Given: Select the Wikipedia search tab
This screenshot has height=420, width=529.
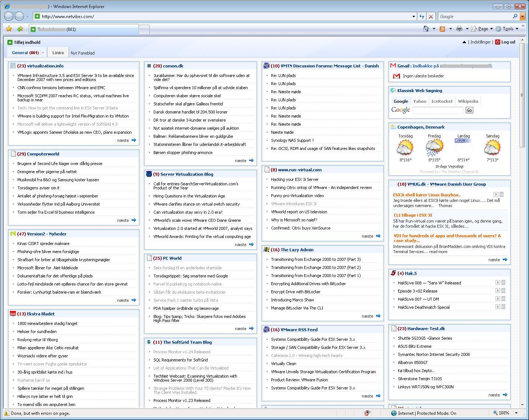Looking at the screenshot, I should [468, 101].
